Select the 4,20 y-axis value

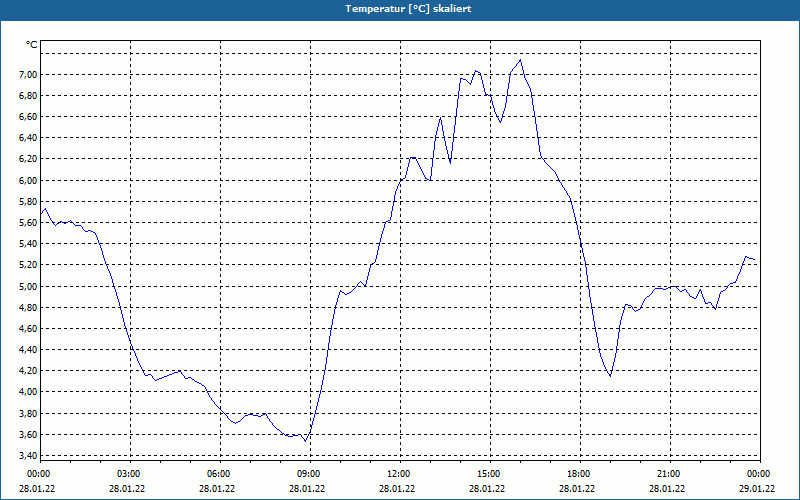28,371
